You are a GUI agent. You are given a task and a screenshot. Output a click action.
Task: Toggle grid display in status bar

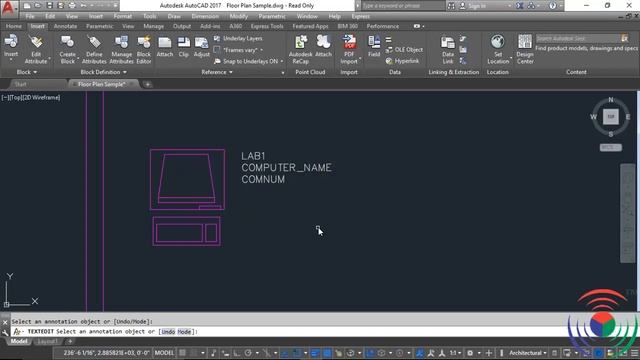(x=182, y=353)
